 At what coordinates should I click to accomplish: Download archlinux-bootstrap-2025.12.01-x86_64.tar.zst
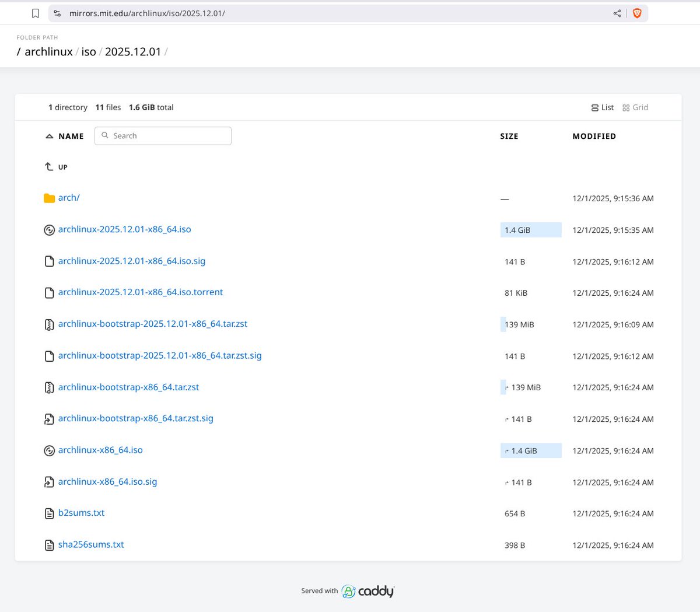(x=153, y=324)
